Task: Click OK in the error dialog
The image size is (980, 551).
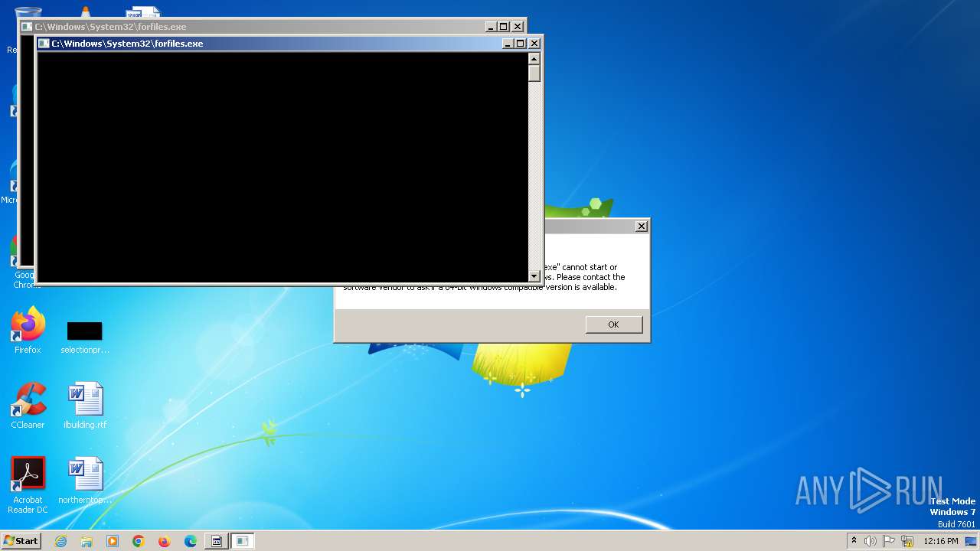Action: pos(613,324)
